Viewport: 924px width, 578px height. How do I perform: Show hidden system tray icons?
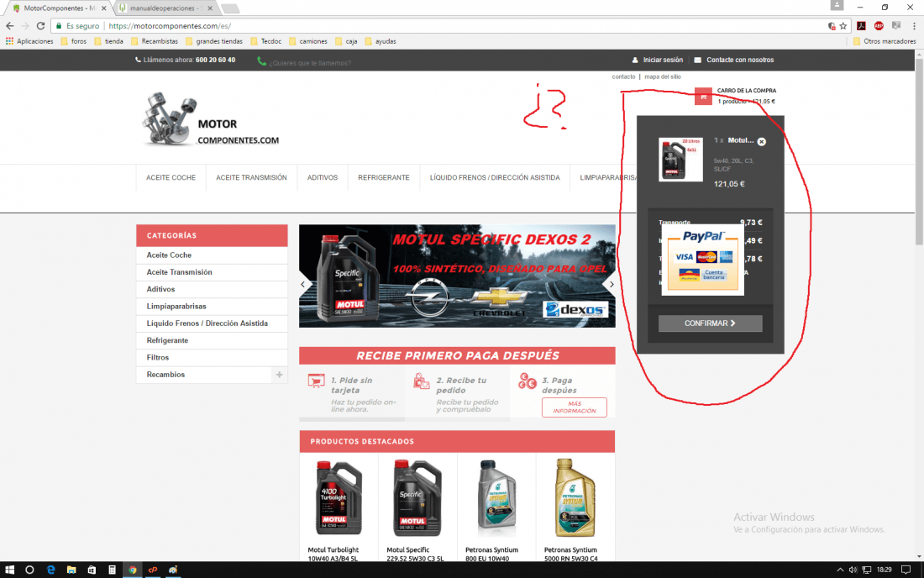(840, 570)
